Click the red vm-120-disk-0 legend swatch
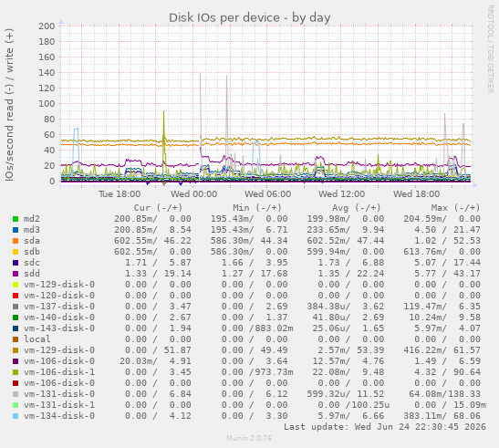Screen dimensions: 499x448 coord(16,296)
